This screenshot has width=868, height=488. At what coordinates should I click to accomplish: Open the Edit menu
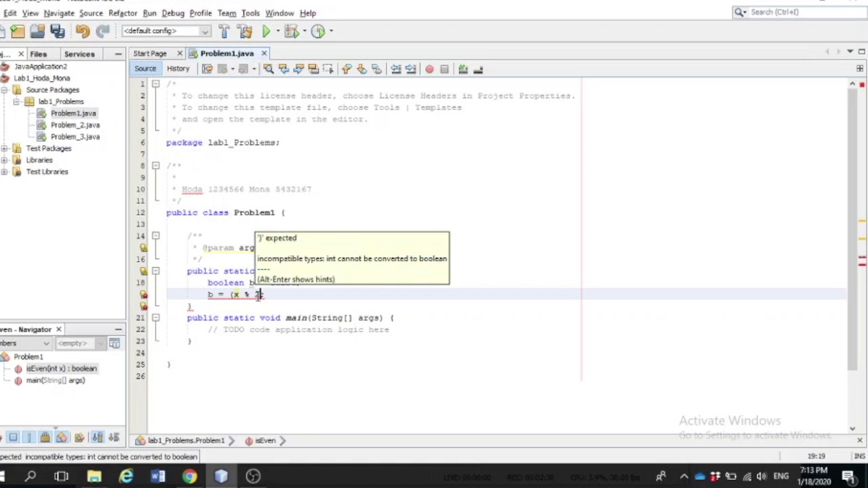pos(9,13)
